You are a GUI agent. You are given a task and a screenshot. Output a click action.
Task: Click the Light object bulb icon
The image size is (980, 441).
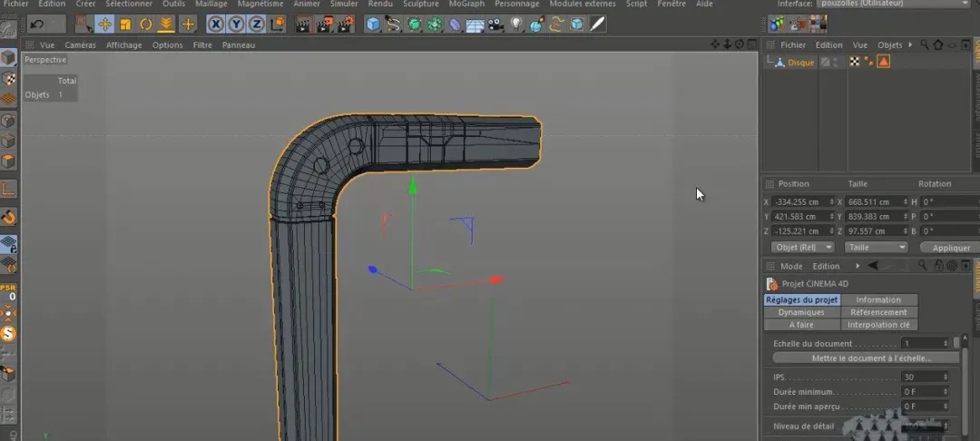pos(516,24)
